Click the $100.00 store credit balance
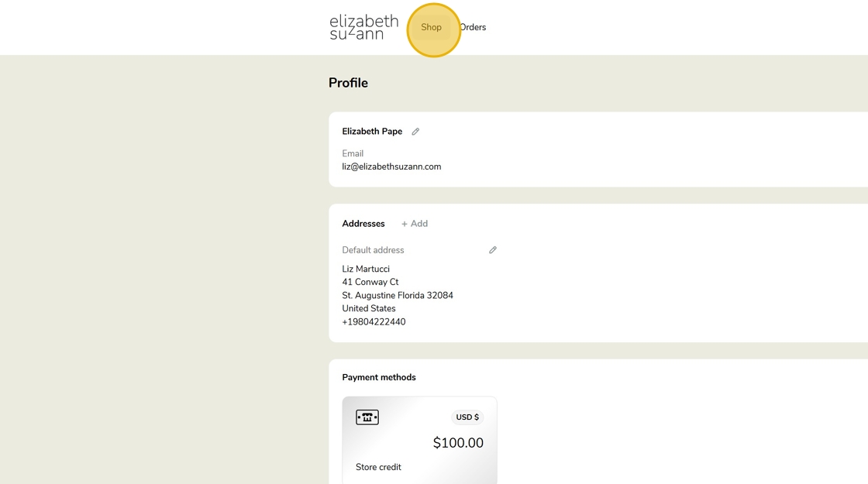The image size is (868, 484). click(x=458, y=443)
